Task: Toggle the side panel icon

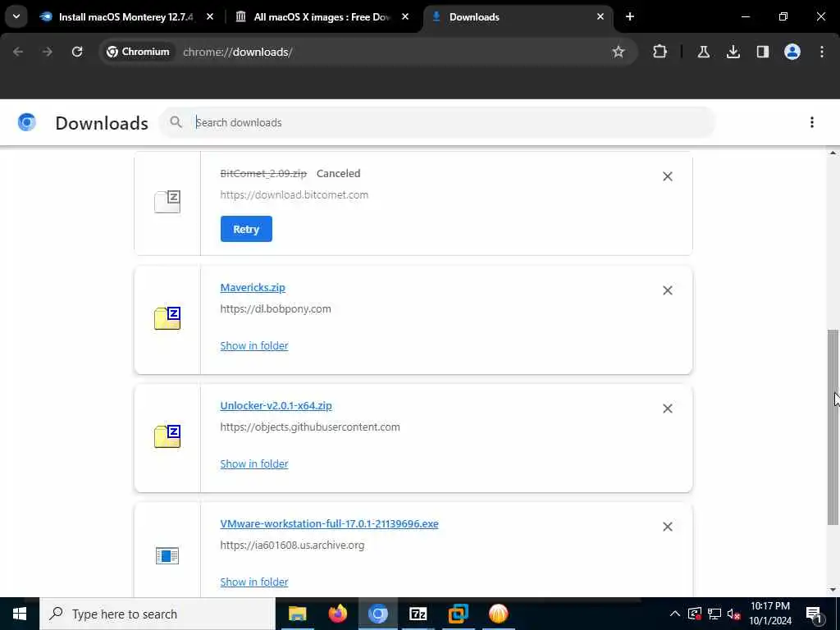Action: 763,52
